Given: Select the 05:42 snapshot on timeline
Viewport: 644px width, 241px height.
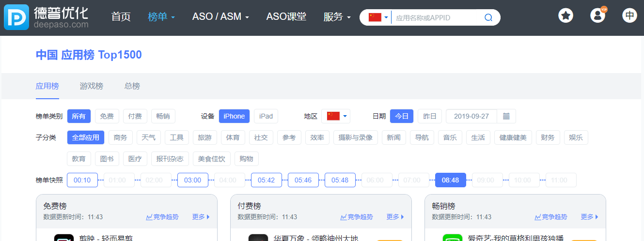Looking at the screenshot, I should [266, 180].
